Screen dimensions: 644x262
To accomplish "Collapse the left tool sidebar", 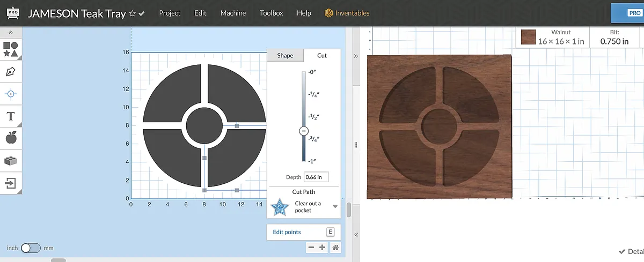I will click(x=11, y=33).
